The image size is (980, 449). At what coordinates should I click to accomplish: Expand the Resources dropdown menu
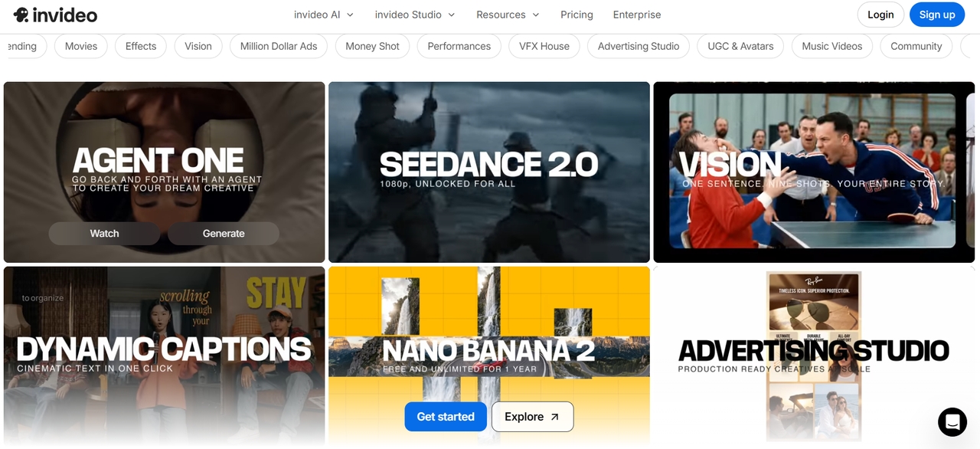pos(508,15)
